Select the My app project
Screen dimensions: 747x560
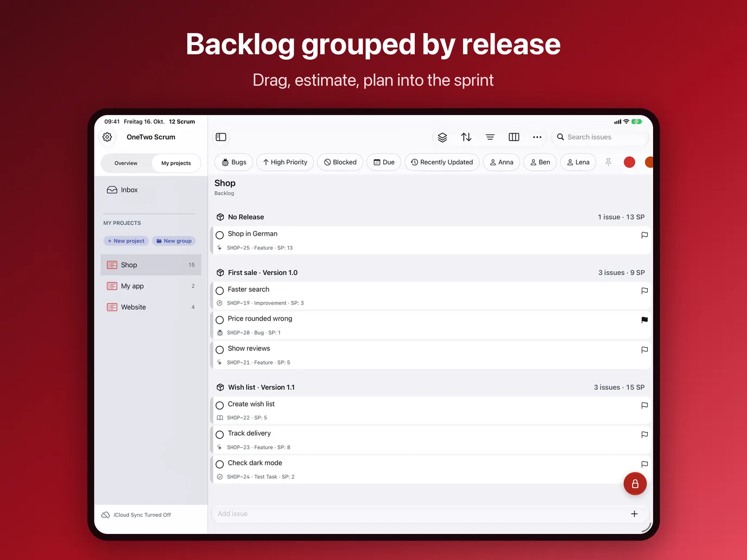point(151,286)
